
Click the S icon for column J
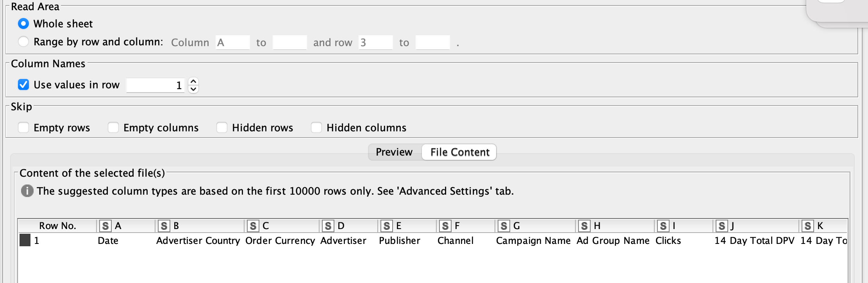(722, 226)
